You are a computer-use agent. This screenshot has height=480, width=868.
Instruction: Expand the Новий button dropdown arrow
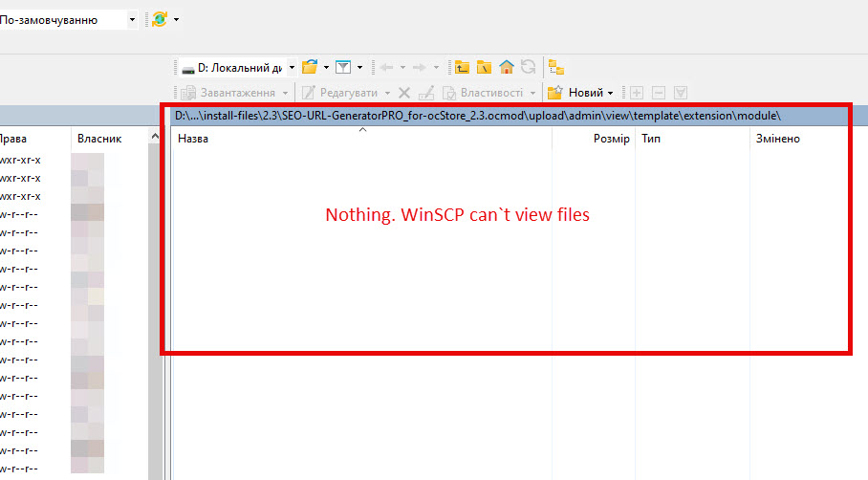coord(610,93)
